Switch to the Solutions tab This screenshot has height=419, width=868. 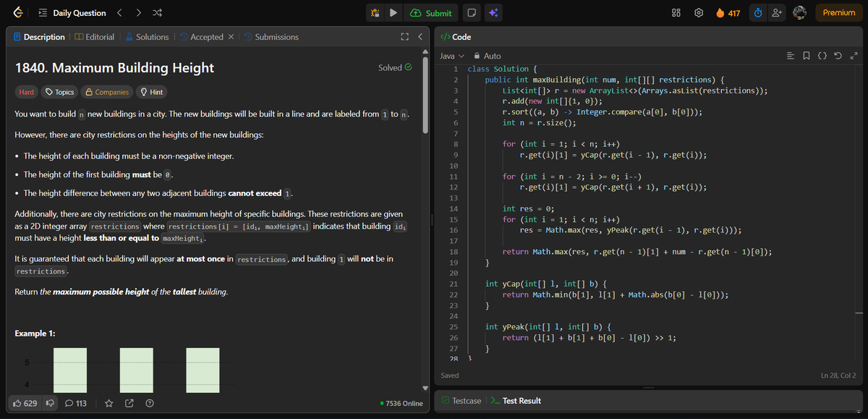click(x=147, y=37)
